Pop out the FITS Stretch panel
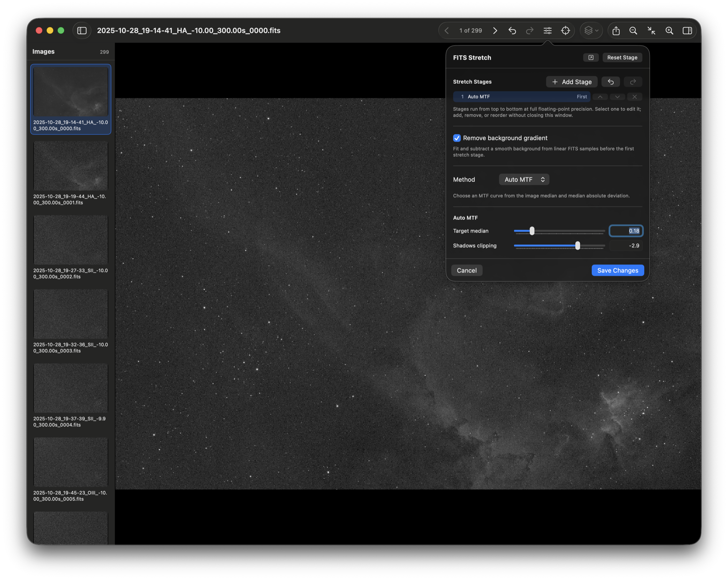The image size is (728, 580). (591, 58)
